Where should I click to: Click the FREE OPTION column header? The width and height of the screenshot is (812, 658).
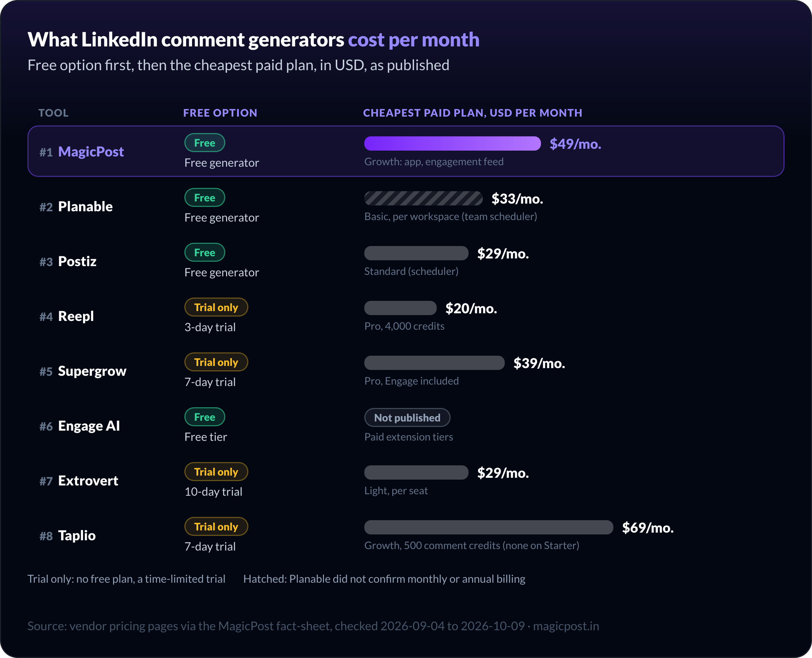pyautogui.click(x=220, y=113)
